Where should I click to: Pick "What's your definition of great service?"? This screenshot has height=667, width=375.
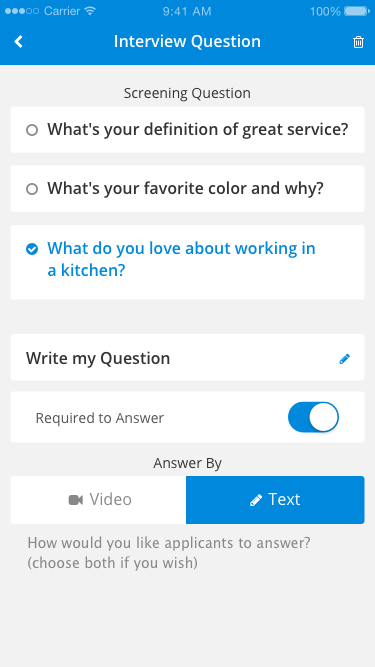point(188,130)
